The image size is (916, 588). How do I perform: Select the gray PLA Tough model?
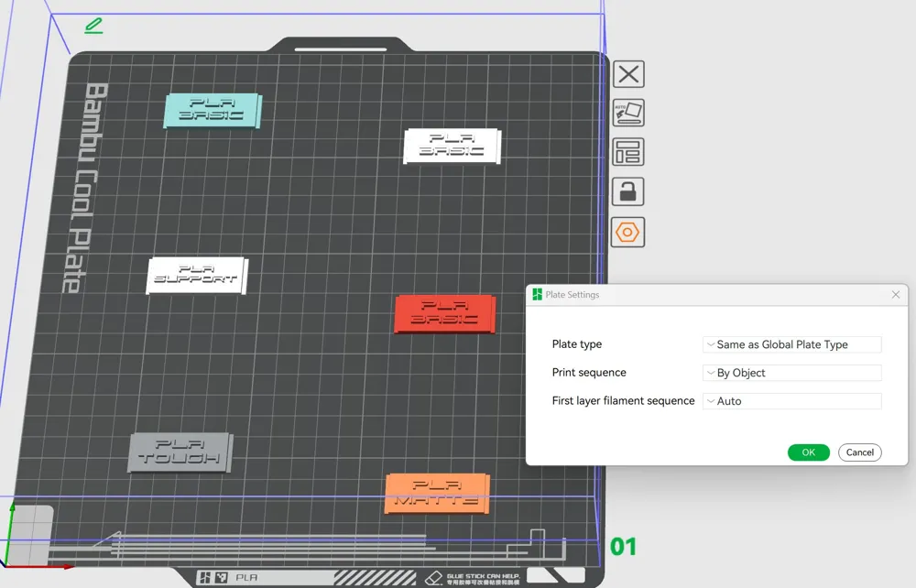(x=180, y=452)
